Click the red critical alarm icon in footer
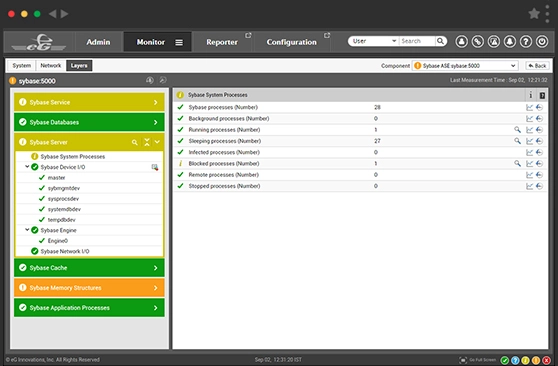Image resolution: width=558 pixels, height=366 pixels. coord(546,360)
